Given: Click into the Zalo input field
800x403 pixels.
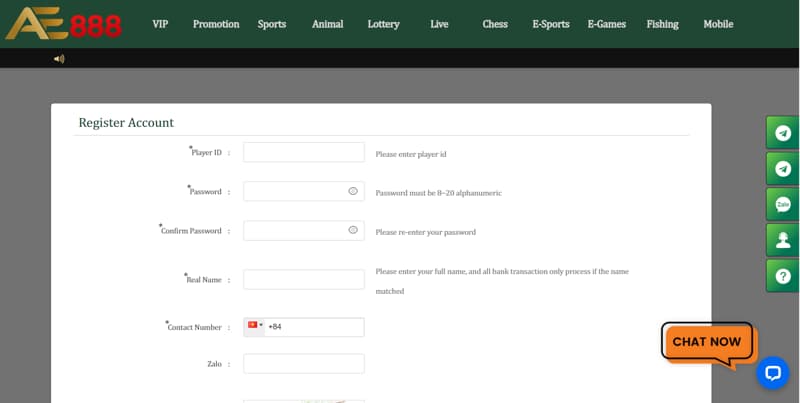Looking at the screenshot, I should [x=304, y=364].
